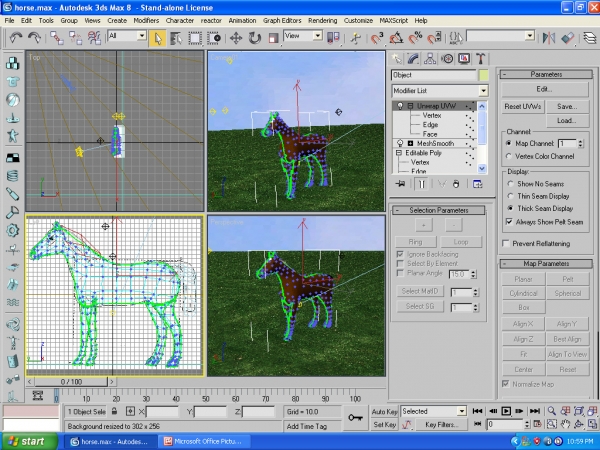This screenshot has height=450, width=600.
Task: Click the Undo arrow icon
Action: (16, 38)
